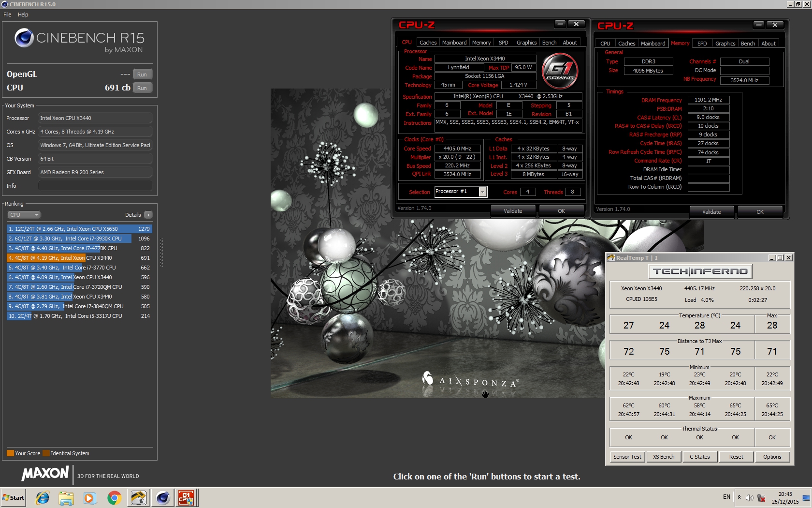Open Memory tab in left CPU-Z window
Screen dimensions: 812x508
(481, 43)
